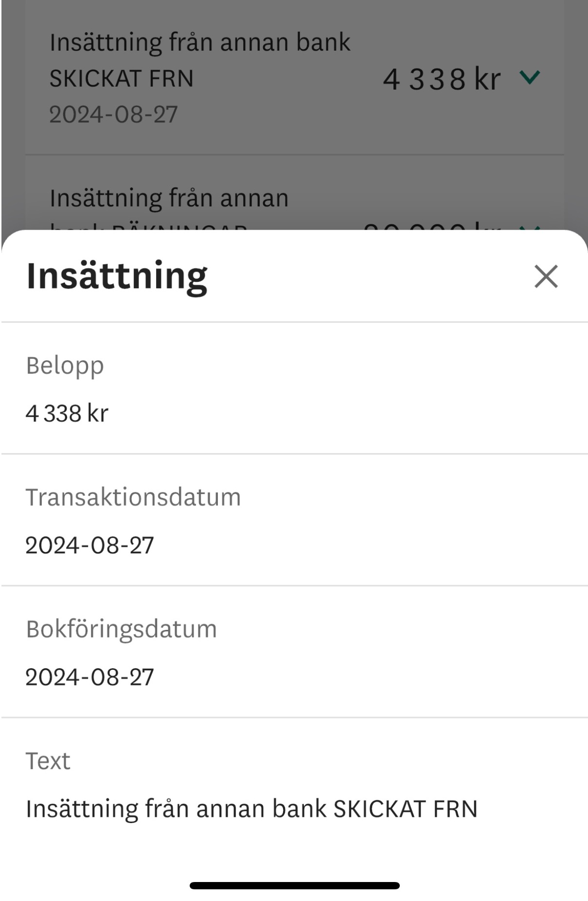The height and width of the screenshot is (901, 588).
Task: Tap the 4 338 kr value under Belopp
Action: coord(67,413)
